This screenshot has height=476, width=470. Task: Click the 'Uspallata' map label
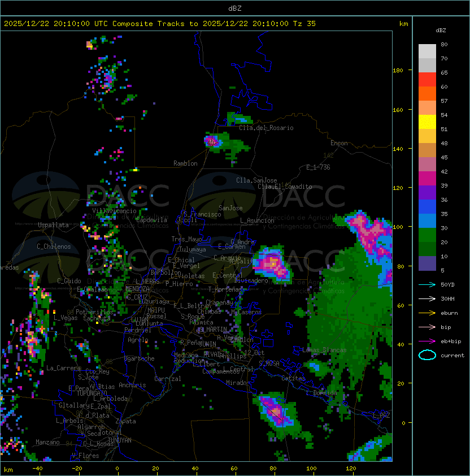pos(53,225)
